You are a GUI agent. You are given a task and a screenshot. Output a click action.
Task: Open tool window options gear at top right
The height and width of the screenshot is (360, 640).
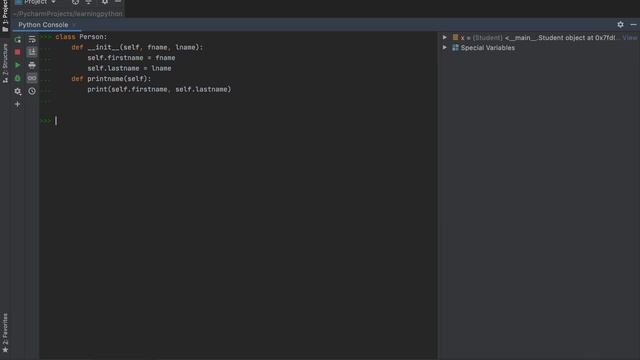point(620,25)
